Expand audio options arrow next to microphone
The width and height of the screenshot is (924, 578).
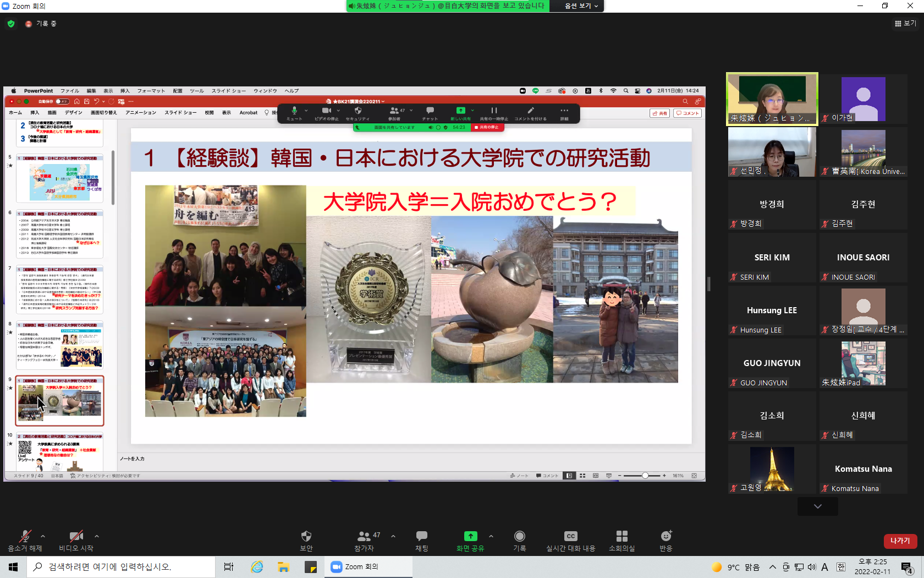(43, 536)
